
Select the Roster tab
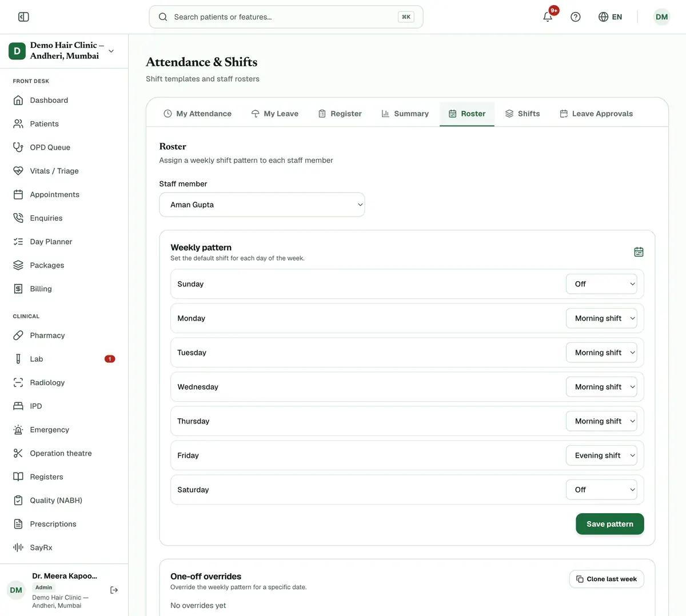467,114
